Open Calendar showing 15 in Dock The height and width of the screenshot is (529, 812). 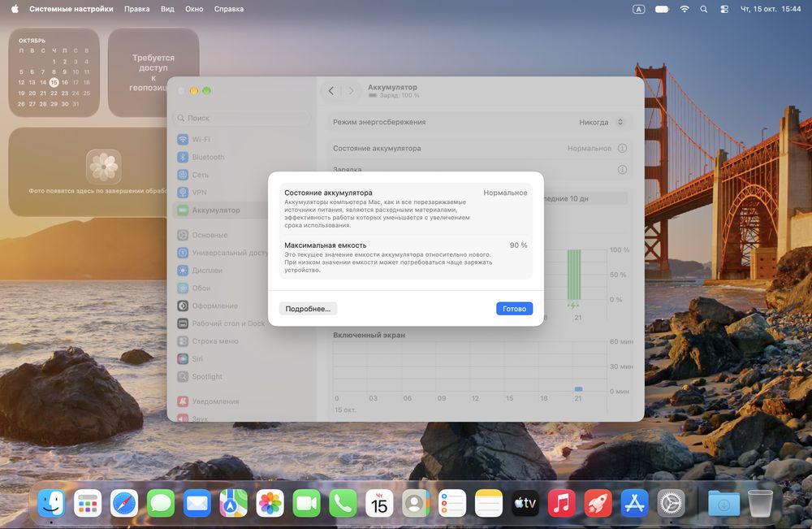click(379, 503)
